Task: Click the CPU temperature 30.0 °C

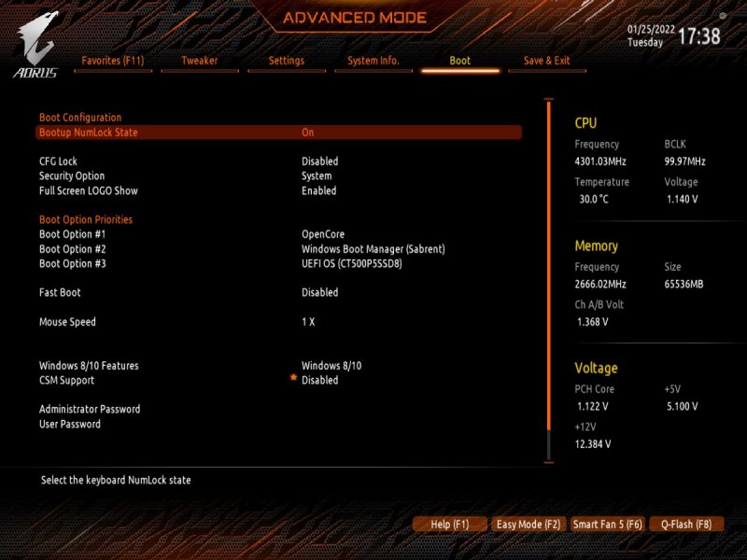Action: [x=594, y=199]
